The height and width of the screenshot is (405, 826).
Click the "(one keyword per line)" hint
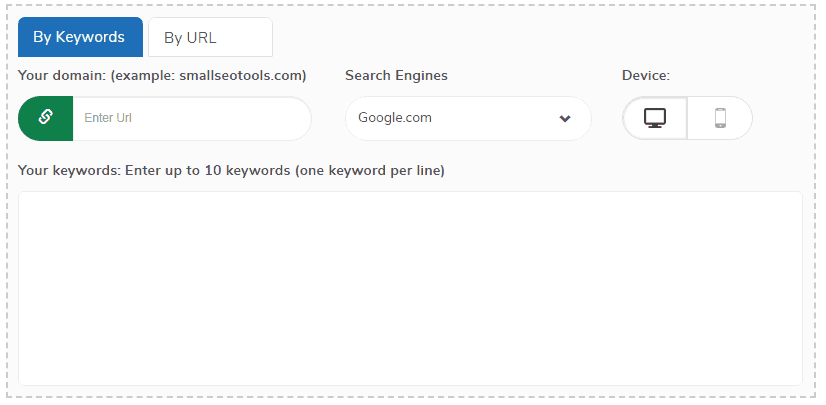pos(369,171)
